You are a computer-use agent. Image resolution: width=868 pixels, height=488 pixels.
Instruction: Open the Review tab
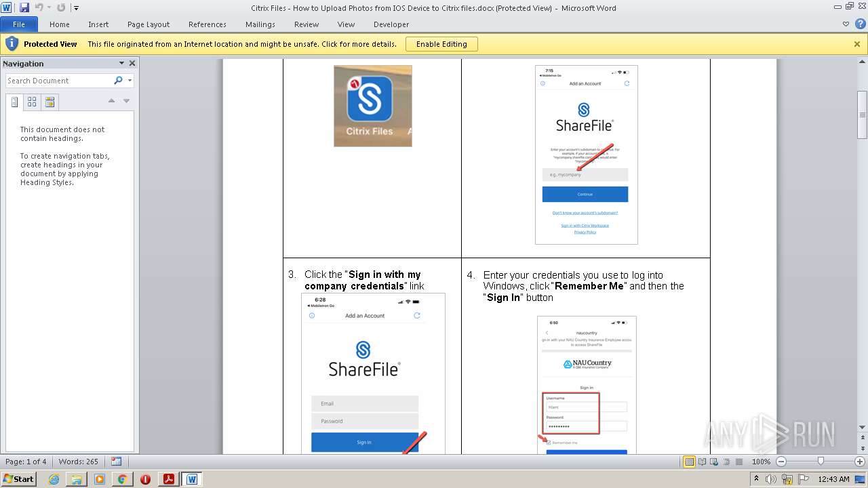coord(307,24)
